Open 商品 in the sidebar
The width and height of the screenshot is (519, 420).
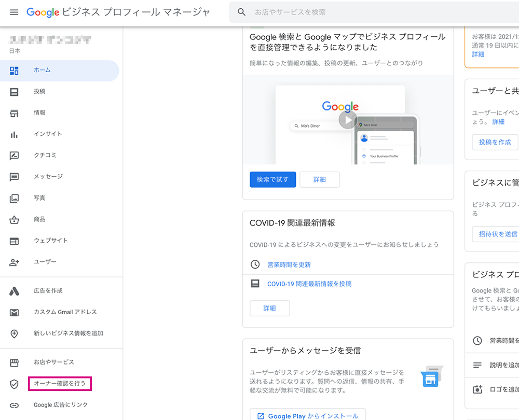click(x=60, y=219)
